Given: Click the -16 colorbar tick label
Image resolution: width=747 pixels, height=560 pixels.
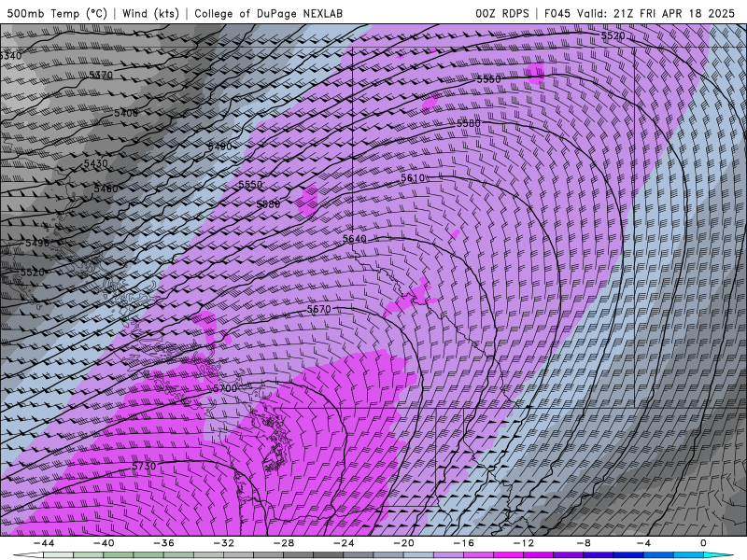Looking at the screenshot, I should coord(463,543).
